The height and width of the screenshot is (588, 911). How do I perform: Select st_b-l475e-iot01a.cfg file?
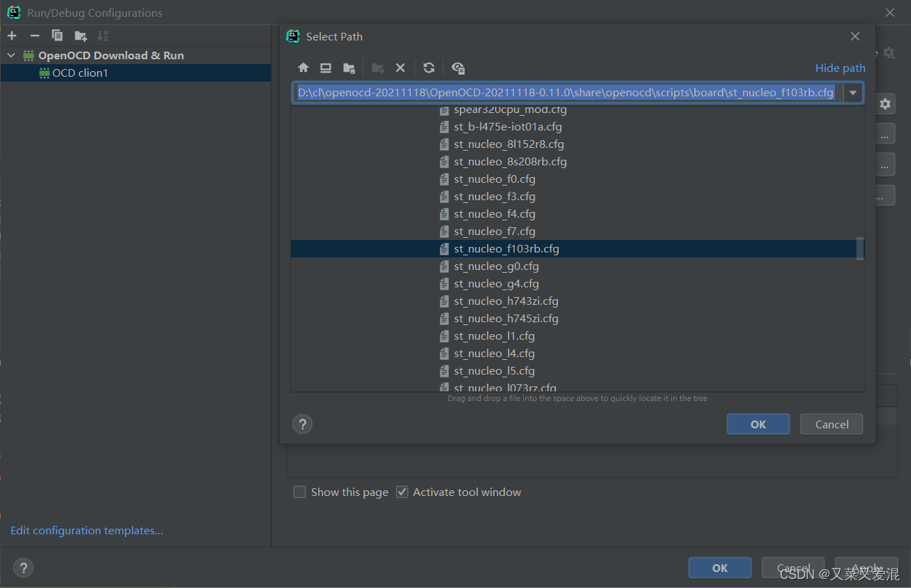pyautogui.click(x=508, y=127)
